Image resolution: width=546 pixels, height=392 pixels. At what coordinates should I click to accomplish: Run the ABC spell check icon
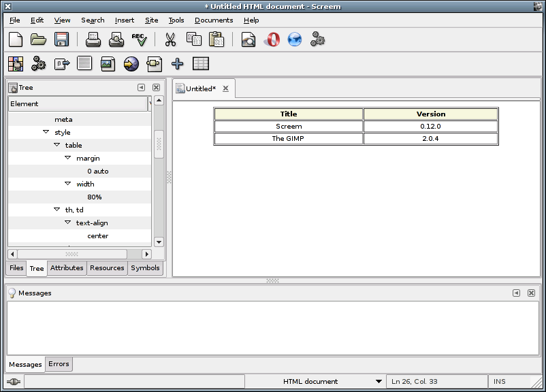pos(140,39)
